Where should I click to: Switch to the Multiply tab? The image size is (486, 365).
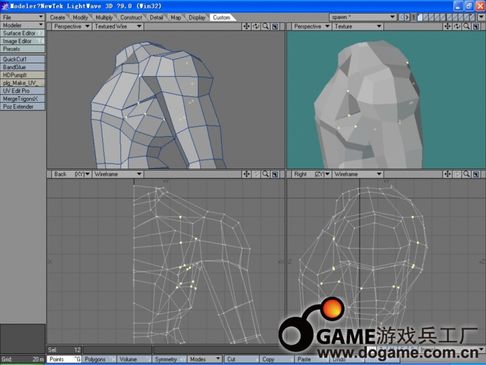104,17
